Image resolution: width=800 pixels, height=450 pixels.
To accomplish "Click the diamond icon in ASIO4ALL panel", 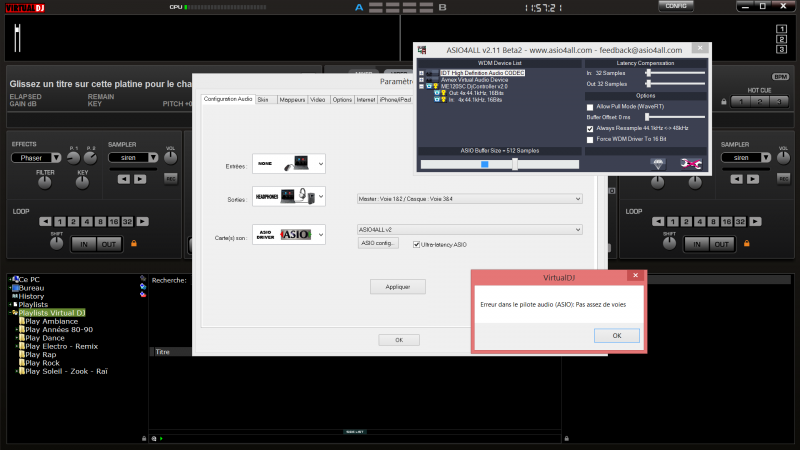I will (x=657, y=164).
